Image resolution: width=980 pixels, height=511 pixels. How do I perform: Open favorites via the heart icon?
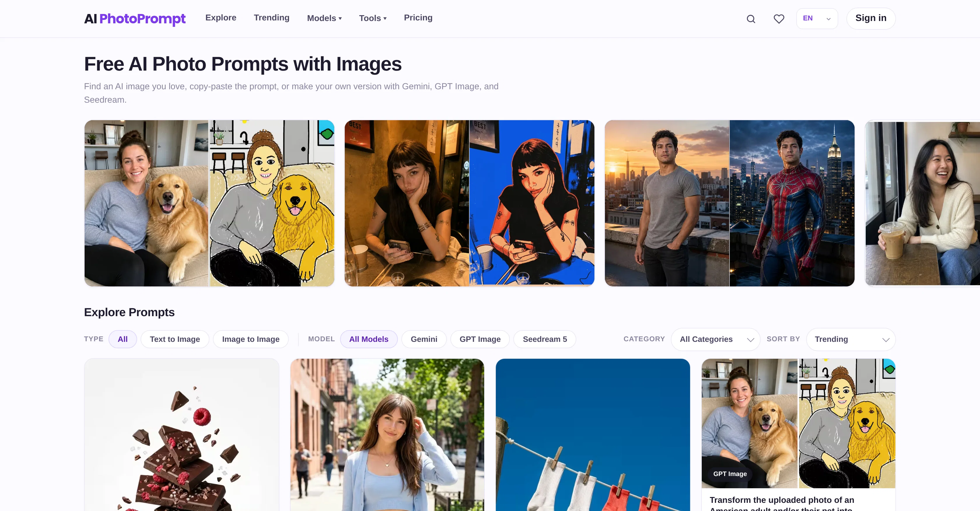tap(779, 19)
